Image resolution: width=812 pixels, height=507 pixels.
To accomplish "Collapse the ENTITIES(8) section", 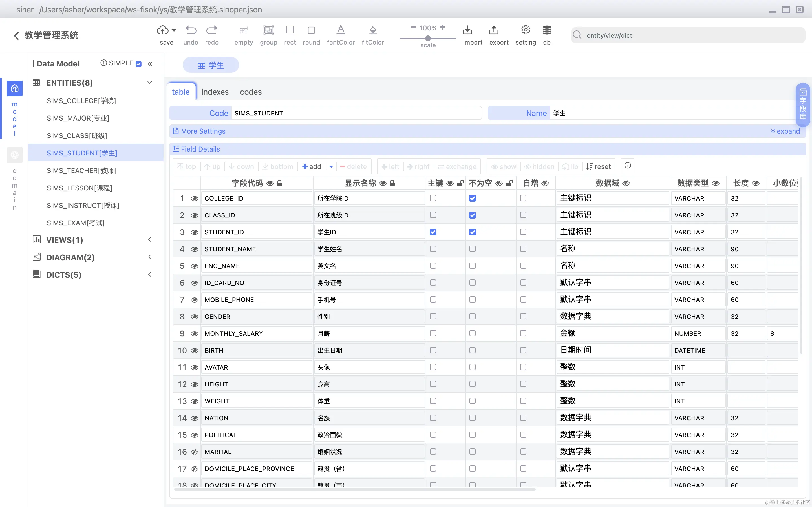I will [150, 83].
